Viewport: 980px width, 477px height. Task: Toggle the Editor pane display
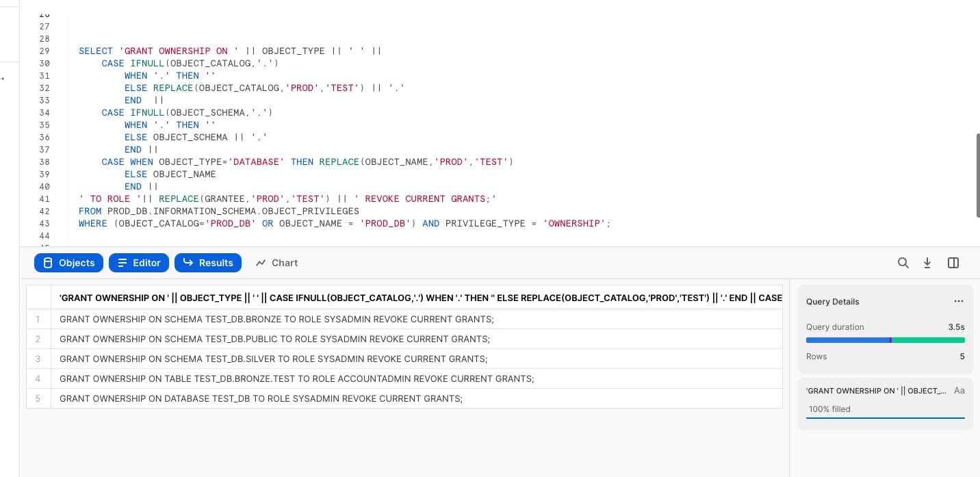[139, 263]
